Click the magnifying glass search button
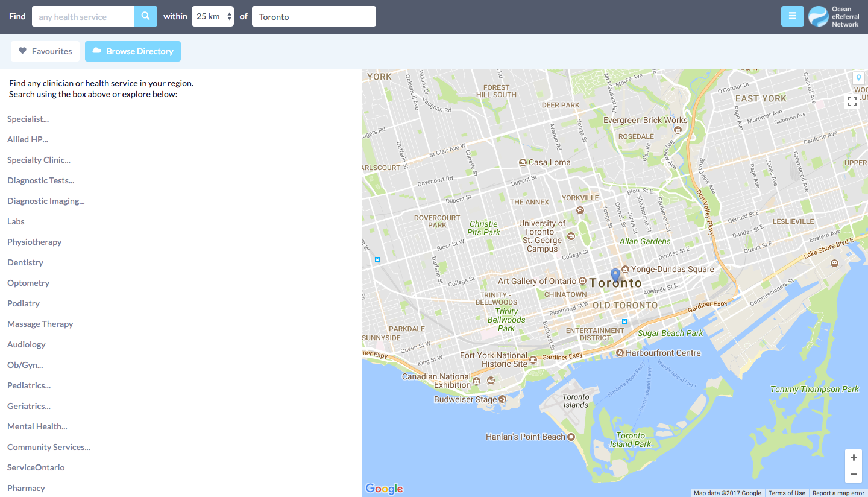868x497 pixels. 145,16
